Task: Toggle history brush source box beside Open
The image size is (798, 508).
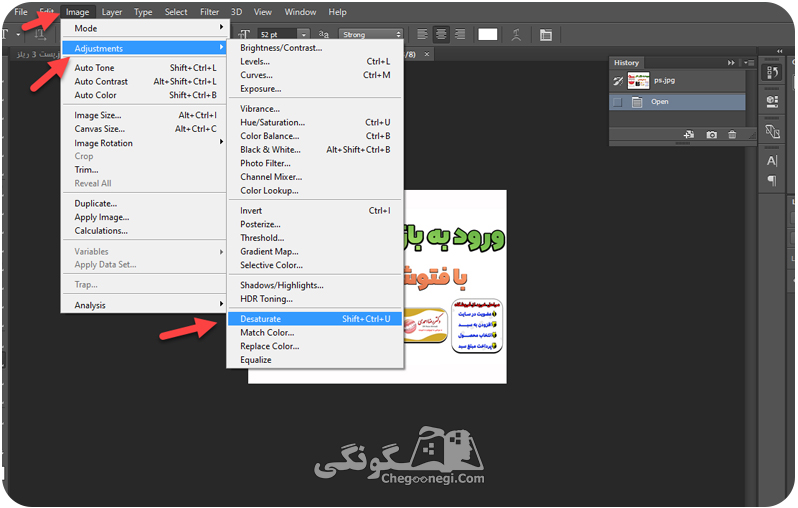Action: click(618, 102)
